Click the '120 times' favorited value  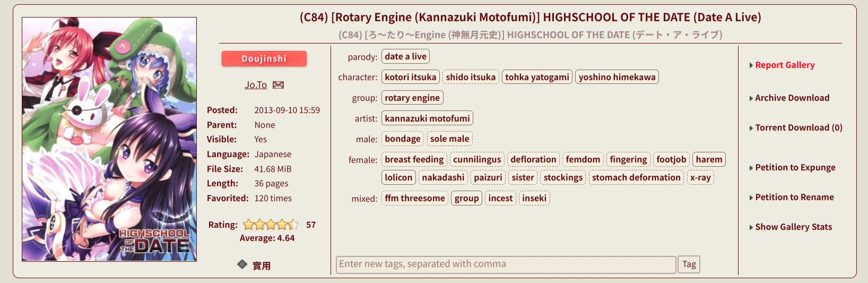coord(273,198)
